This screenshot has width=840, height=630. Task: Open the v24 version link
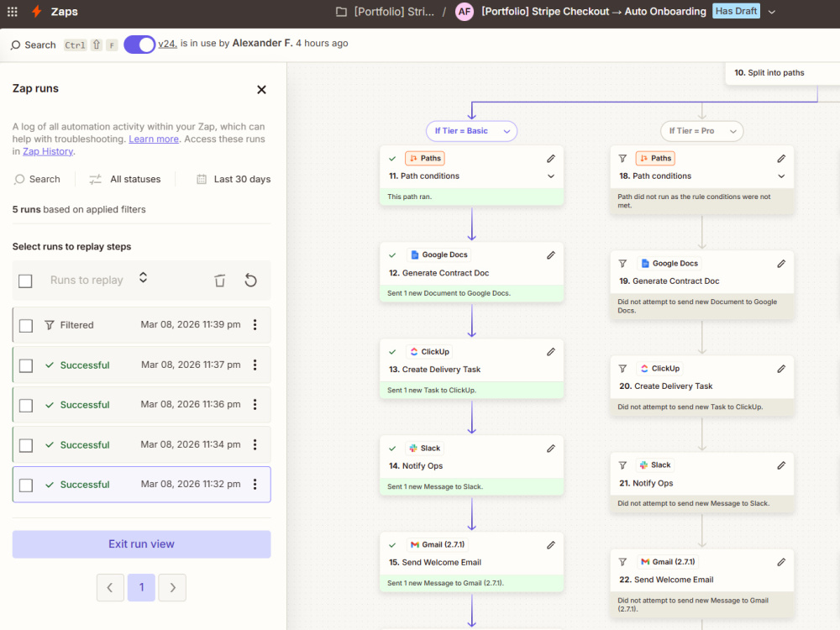pos(167,44)
